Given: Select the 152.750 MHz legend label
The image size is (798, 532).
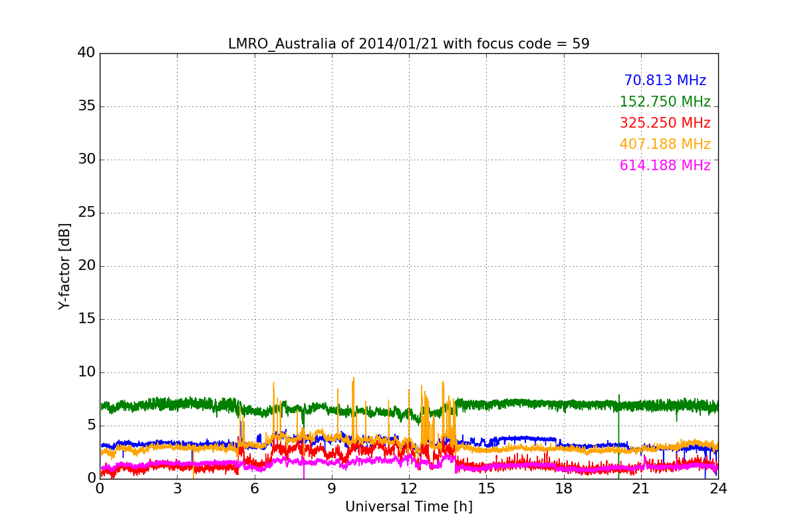Looking at the screenshot, I should pyautogui.click(x=665, y=102).
